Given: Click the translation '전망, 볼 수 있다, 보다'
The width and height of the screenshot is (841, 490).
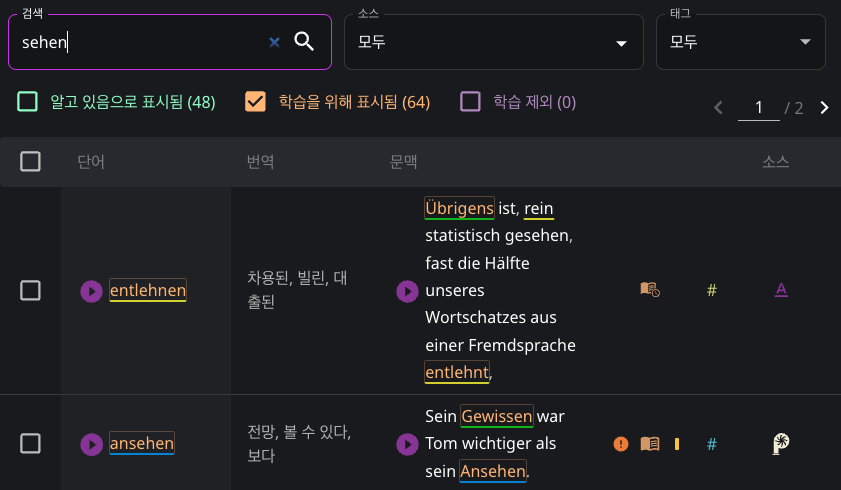Looking at the screenshot, I should pos(299,443).
